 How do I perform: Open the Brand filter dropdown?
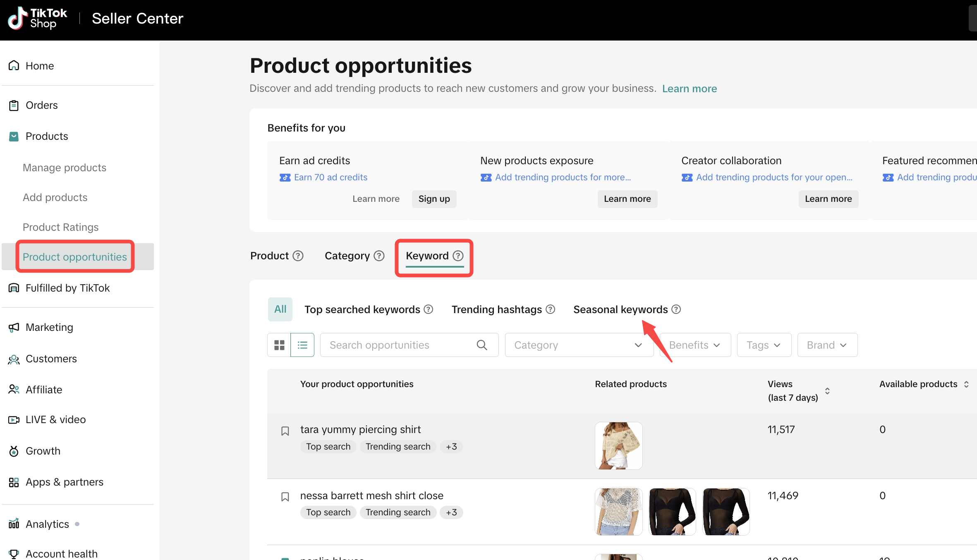(x=827, y=345)
